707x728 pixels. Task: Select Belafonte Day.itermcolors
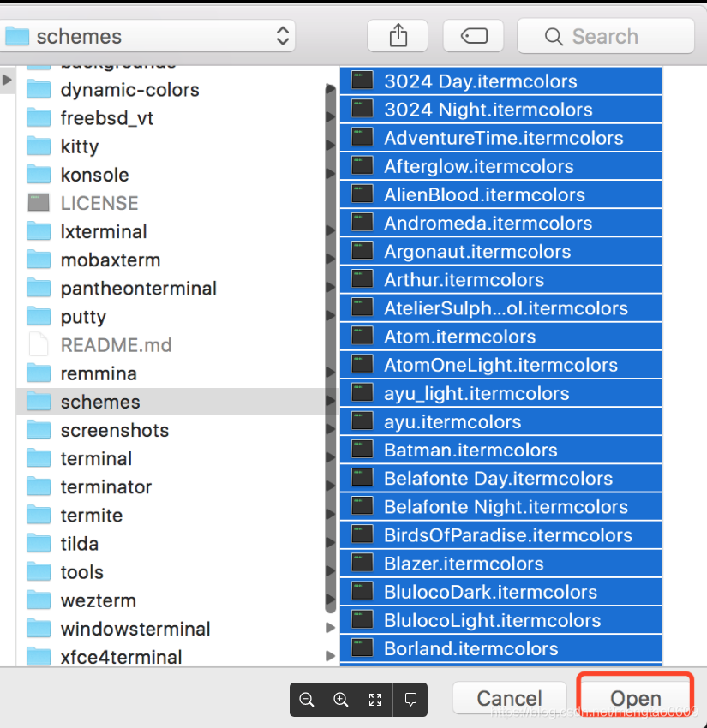(501, 478)
